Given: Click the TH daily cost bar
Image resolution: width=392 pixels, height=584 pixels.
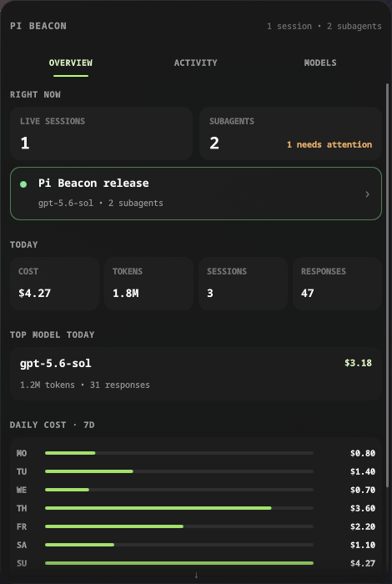Looking at the screenshot, I should [179, 508].
